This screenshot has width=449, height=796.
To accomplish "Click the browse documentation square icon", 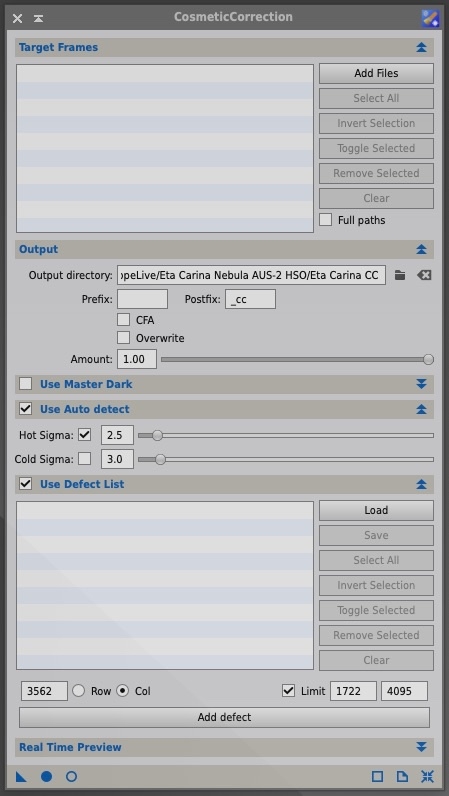I will [x=377, y=776].
